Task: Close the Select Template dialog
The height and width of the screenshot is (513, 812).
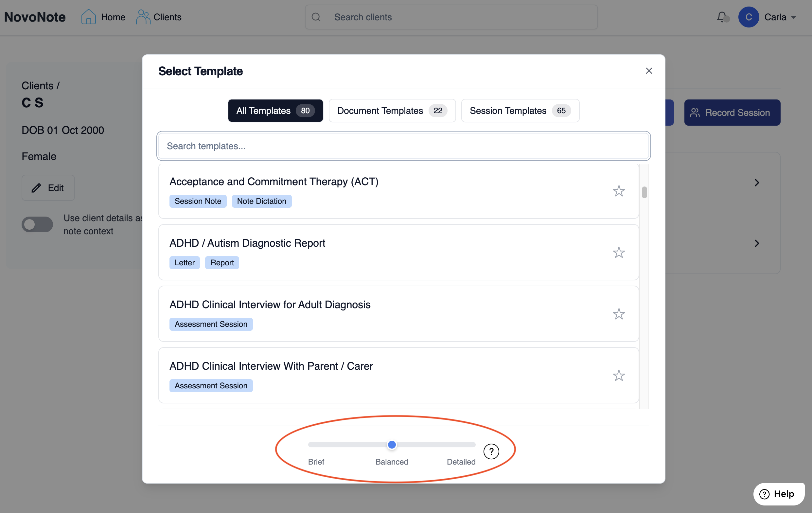Action: 648,71
